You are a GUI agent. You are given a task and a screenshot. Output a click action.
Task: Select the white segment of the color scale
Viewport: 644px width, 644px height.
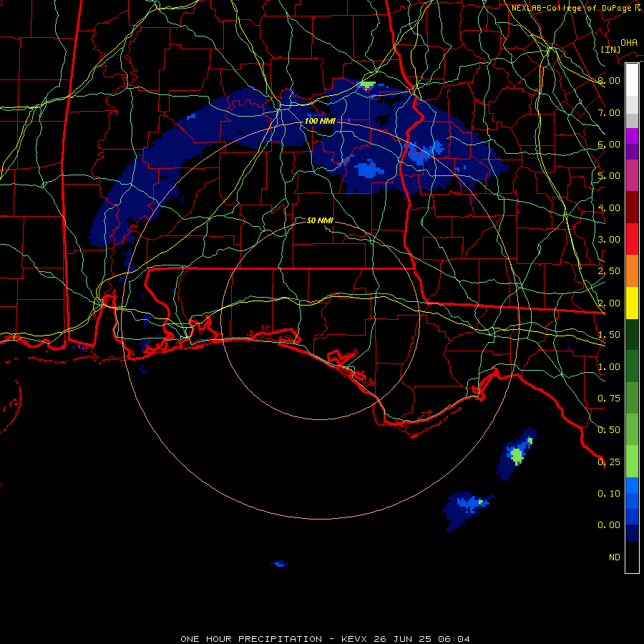[x=632, y=79]
